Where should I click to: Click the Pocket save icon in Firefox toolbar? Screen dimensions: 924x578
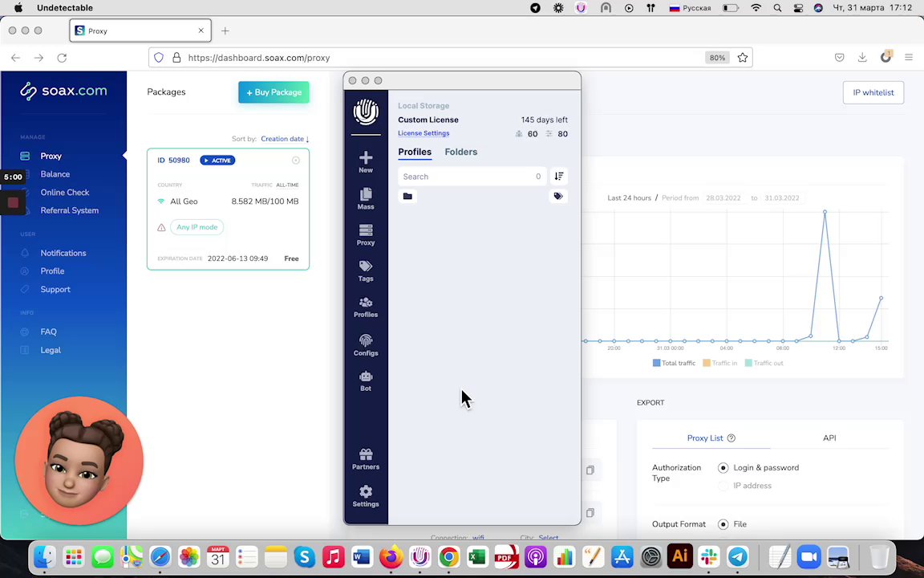click(x=839, y=57)
